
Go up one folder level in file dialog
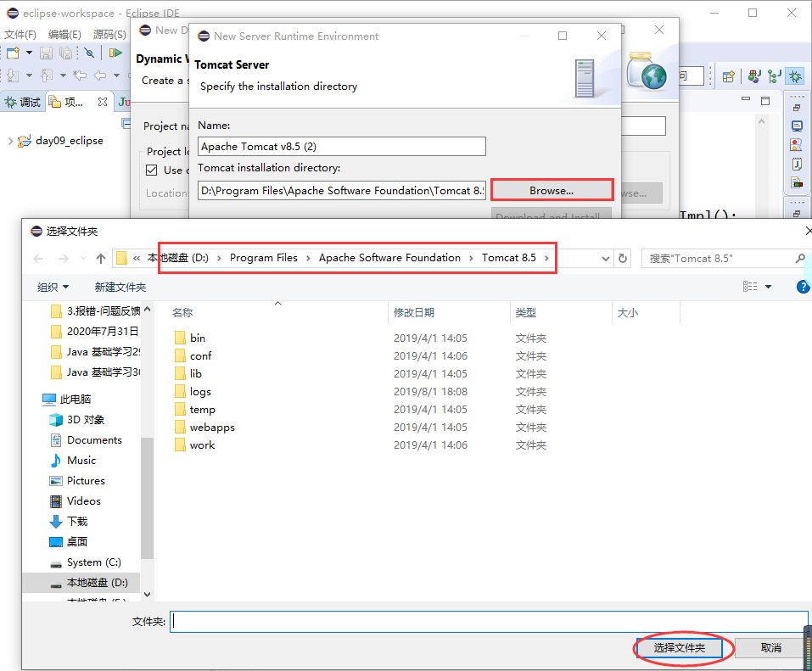[101, 259]
